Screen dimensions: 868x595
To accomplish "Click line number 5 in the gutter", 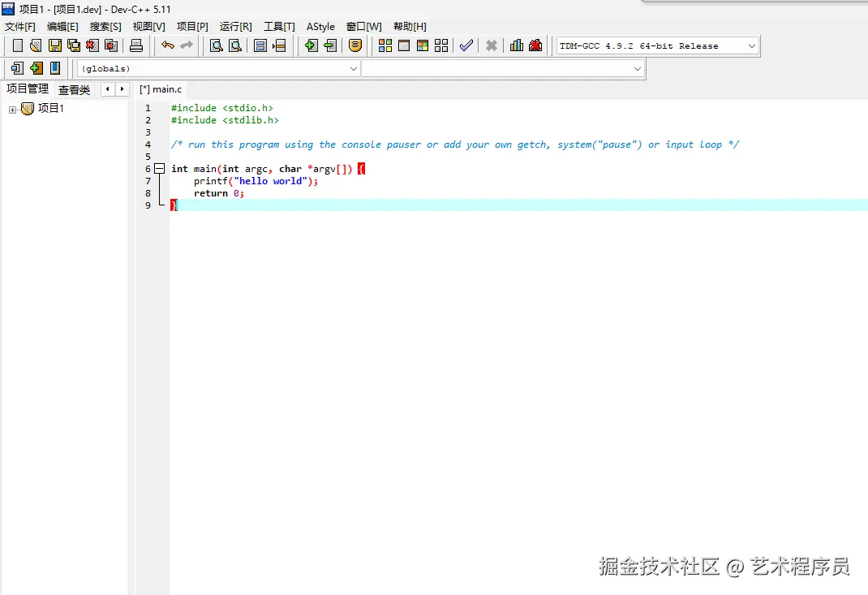I will click(x=148, y=157).
